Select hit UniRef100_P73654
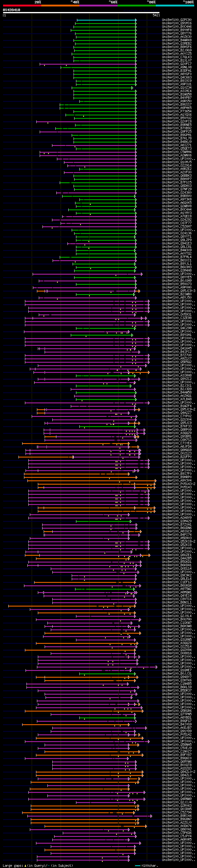 177,111
